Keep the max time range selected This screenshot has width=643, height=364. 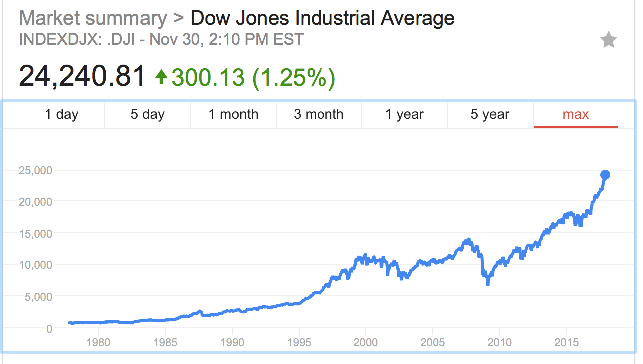tap(575, 114)
